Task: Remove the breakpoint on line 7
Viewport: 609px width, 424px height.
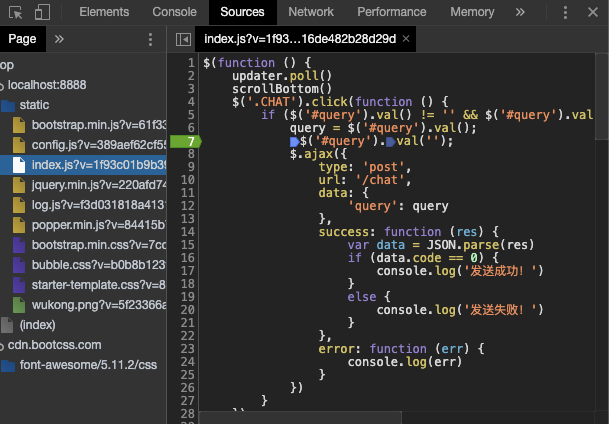Action: (x=186, y=141)
